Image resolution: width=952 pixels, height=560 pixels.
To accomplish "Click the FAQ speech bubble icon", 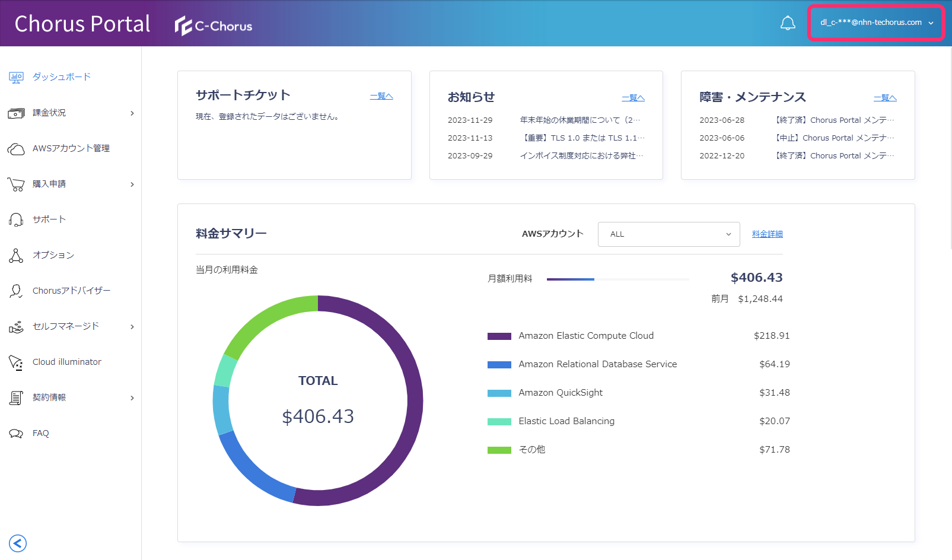I will [16, 434].
